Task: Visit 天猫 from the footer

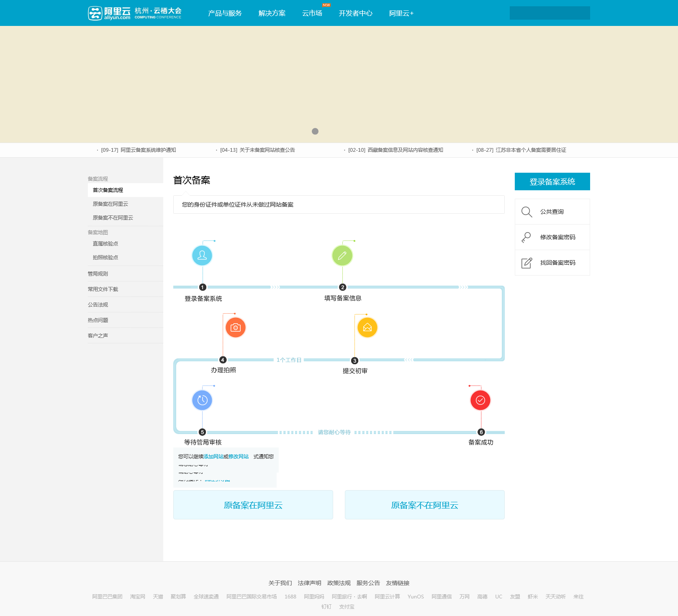Action: pyautogui.click(x=158, y=597)
